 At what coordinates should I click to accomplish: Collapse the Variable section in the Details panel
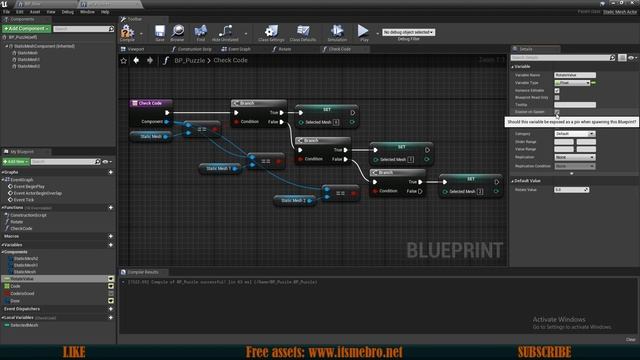pos(513,67)
